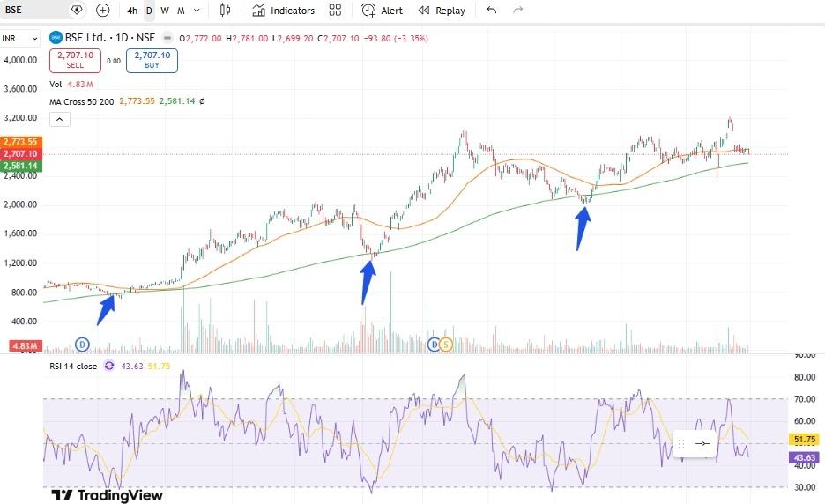825x504 pixels.
Task: Click the open value O2,772.00
Action: tap(200, 39)
